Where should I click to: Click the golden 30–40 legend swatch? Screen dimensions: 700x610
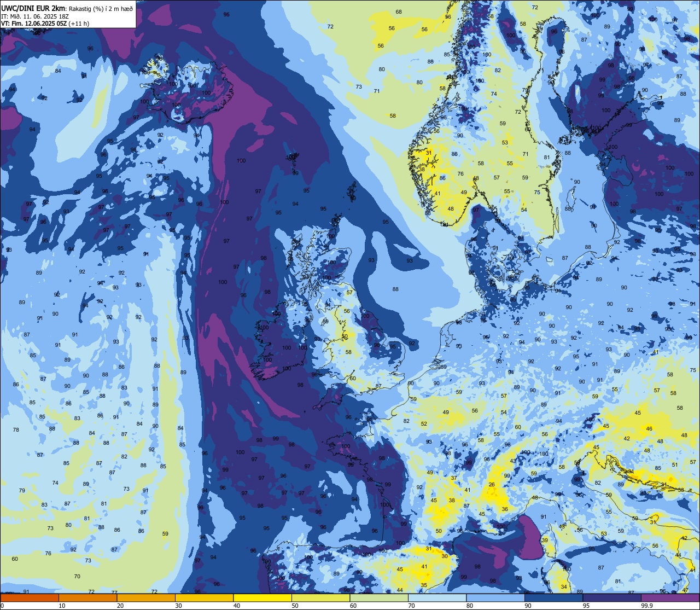pos(204,598)
